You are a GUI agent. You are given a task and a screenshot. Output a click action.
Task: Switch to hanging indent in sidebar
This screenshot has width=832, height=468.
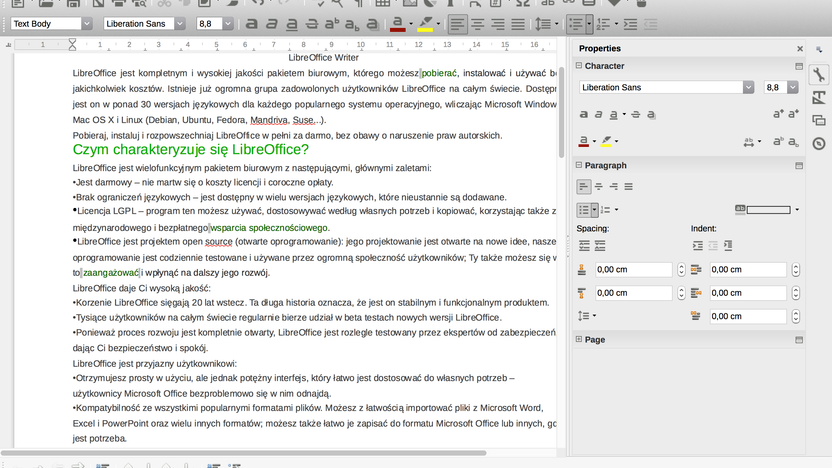tap(728, 245)
